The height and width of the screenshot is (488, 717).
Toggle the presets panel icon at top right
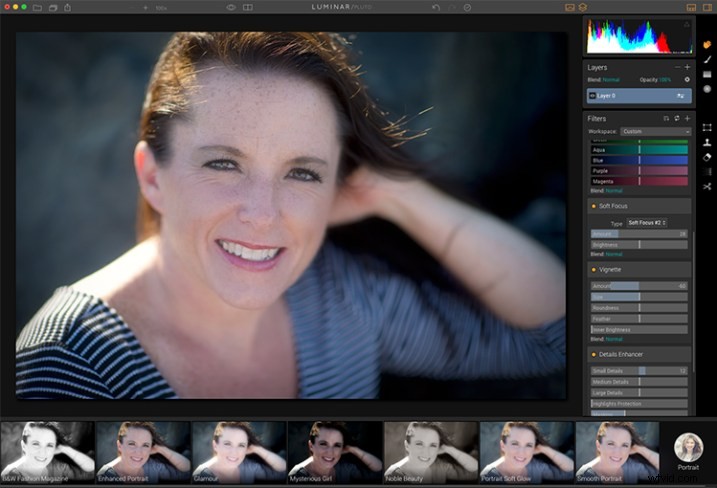click(691, 7)
